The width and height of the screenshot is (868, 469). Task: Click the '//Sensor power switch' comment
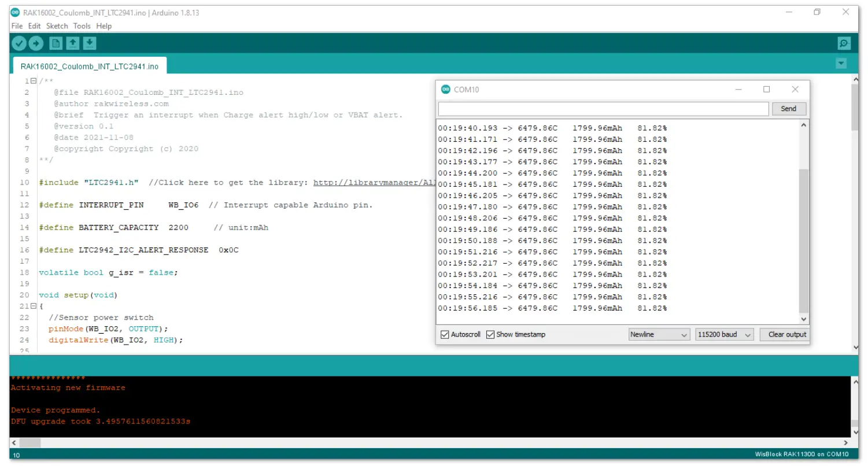(101, 318)
